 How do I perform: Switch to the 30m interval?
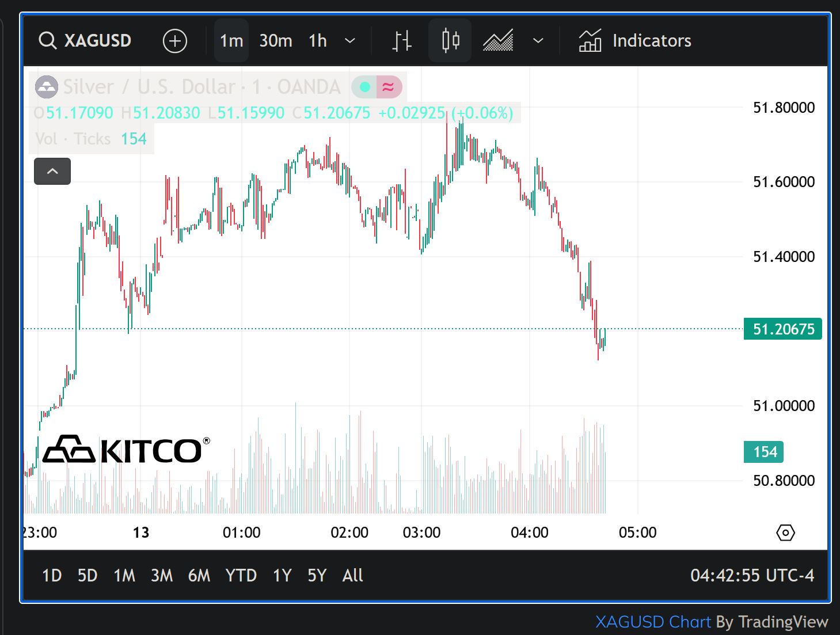click(x=276, y=41)
